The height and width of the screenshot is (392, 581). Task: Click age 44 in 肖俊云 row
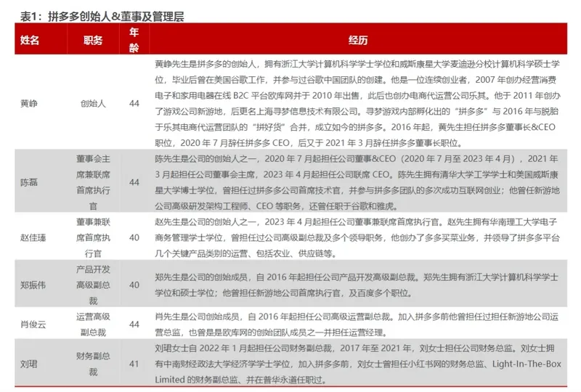[x=134, y=324]
